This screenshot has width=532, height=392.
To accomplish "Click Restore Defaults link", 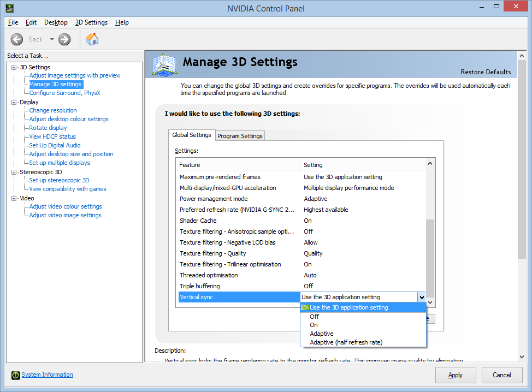I will coord(486,72).
